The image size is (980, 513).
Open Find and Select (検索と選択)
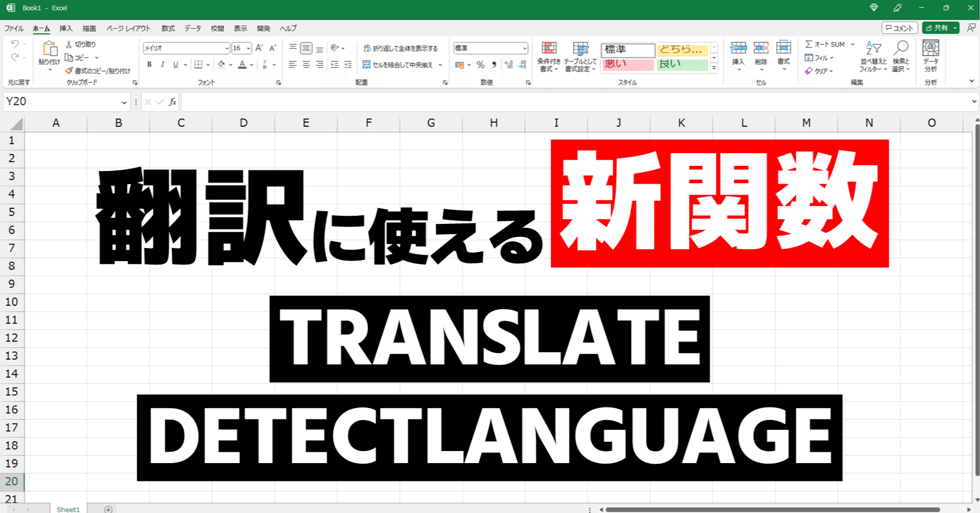click(901, 57)
